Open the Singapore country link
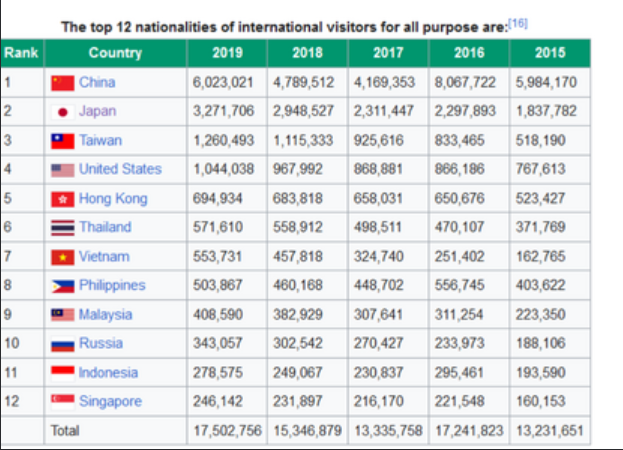The image size is (623, 450). (110, 401)
